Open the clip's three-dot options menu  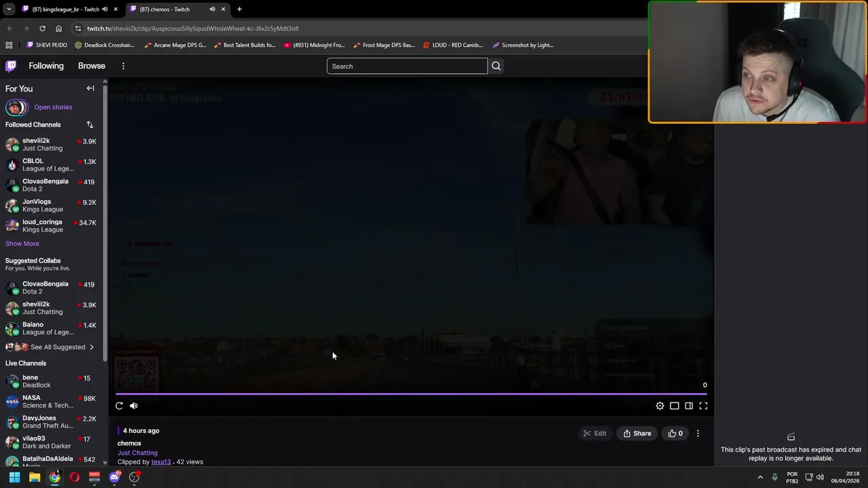pyautogui.click(x=698, y=433)
